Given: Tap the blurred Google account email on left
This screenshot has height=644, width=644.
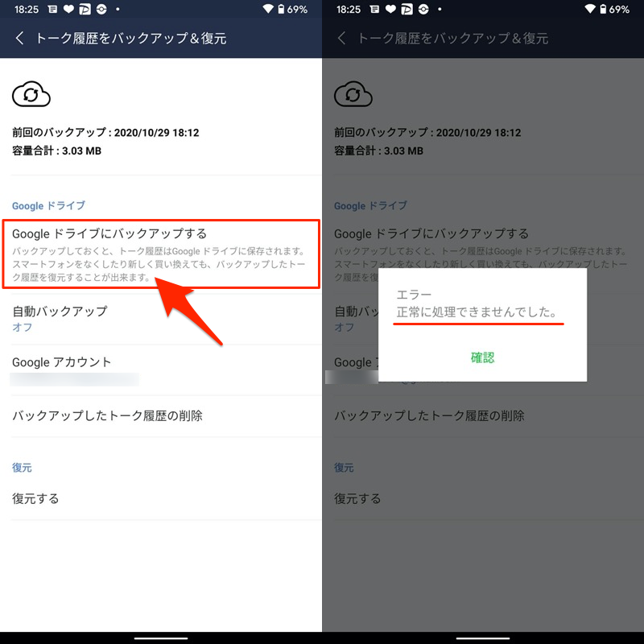Looking at the screenshot, I should click(x=74, y=379).
